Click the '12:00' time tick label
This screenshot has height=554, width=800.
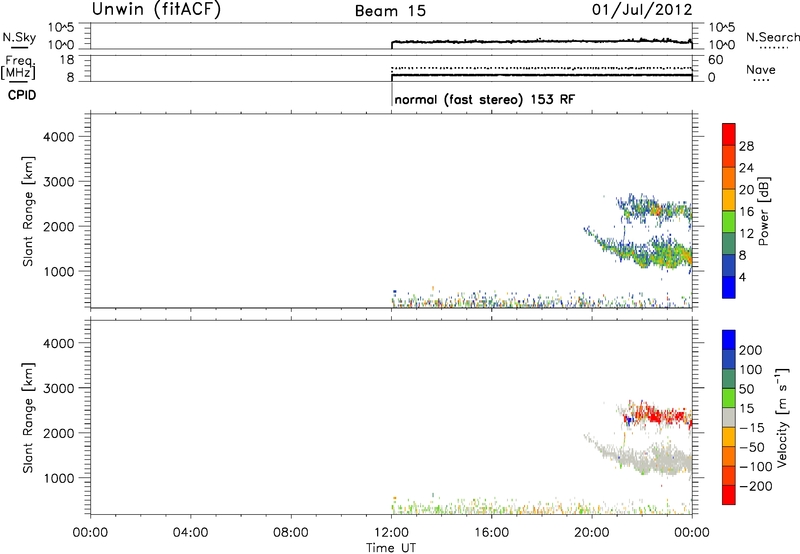pyautogui.click(x=391, y=533)
